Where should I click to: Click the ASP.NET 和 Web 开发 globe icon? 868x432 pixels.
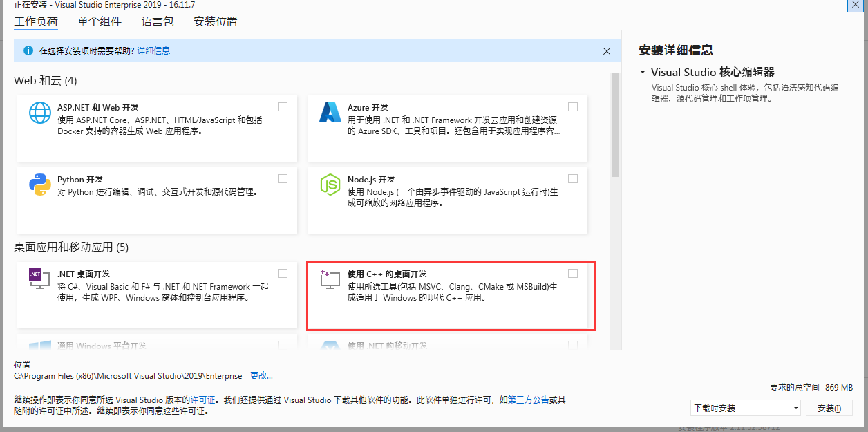(39, 113)
